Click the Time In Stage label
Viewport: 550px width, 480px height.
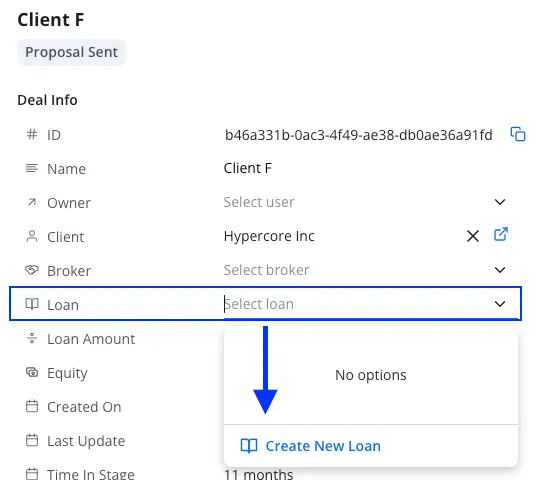(x=91, y=474)
